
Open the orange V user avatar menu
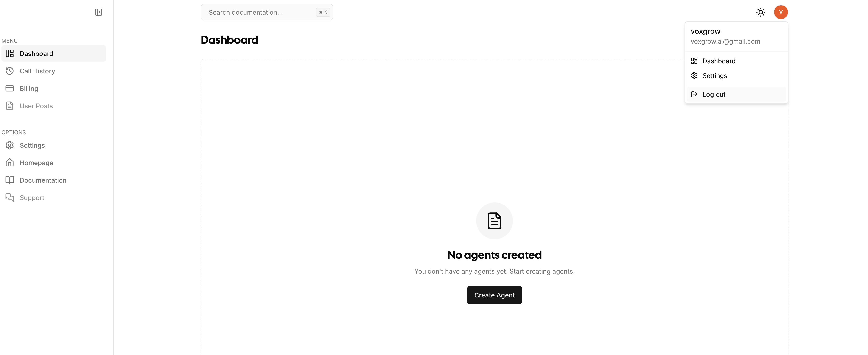coord(781,12)
